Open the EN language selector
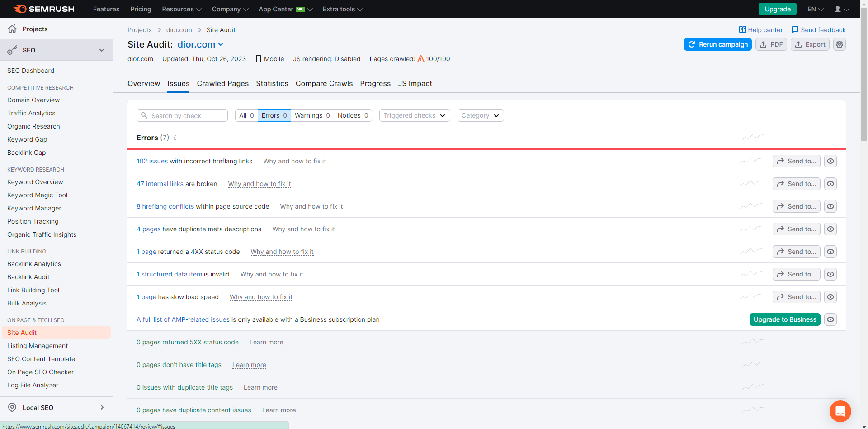 pyautogui.click(x=816, y=9)
